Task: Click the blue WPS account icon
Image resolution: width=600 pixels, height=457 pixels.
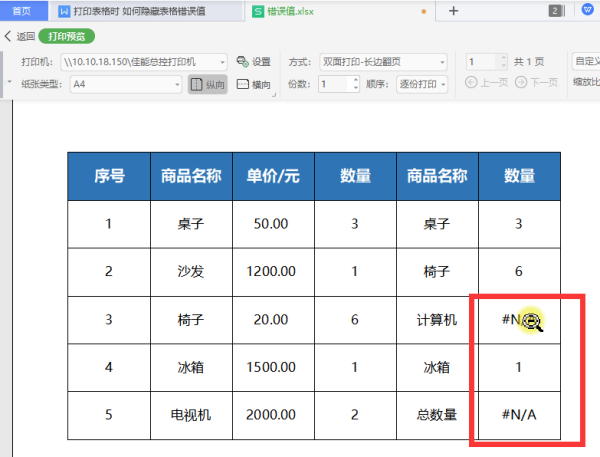Action: [x=587, y=9]
